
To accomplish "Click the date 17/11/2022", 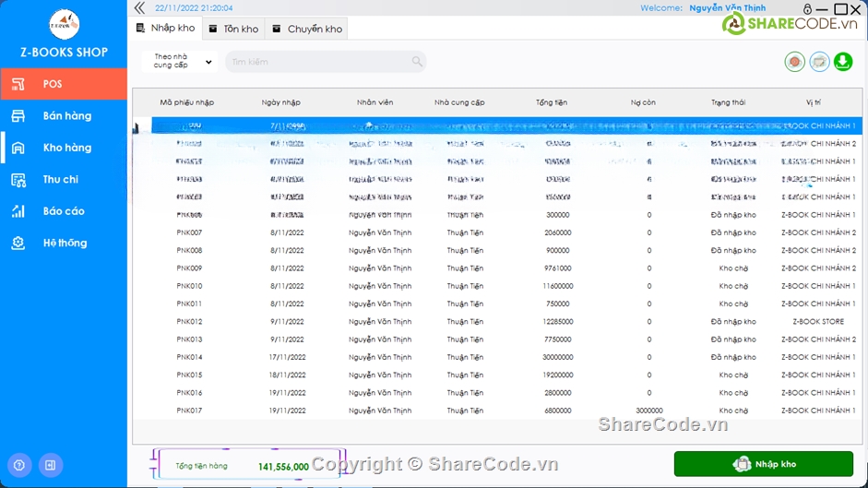I will click(287, 357).
